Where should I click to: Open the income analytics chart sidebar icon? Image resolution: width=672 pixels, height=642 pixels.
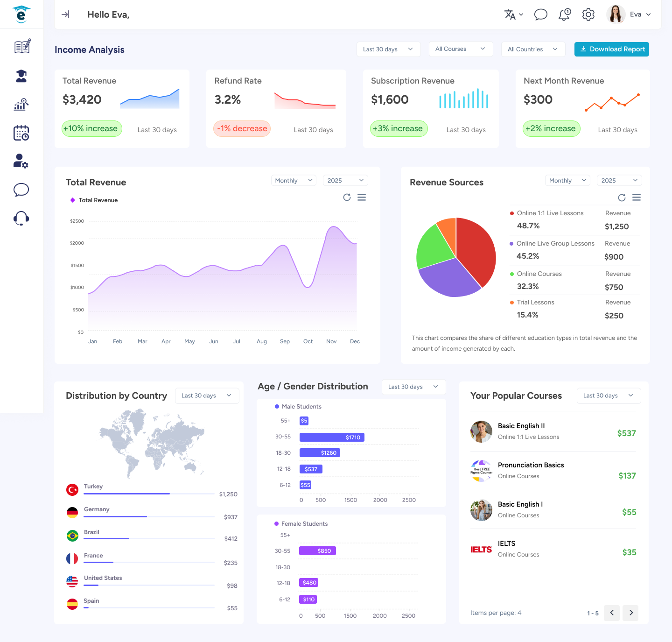coord(21,105)
